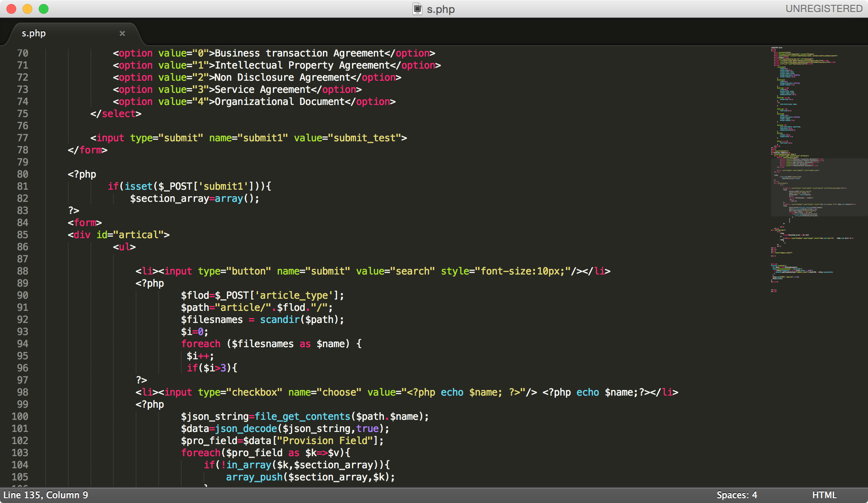Click the yellow minimize window button
The height and width of the screenshot is (503, 868).
(x=27, y=9)
